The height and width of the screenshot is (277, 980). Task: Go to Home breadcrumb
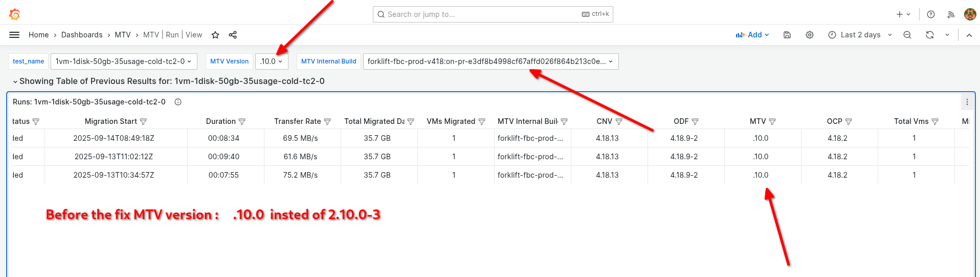click(x=38, y=35)
